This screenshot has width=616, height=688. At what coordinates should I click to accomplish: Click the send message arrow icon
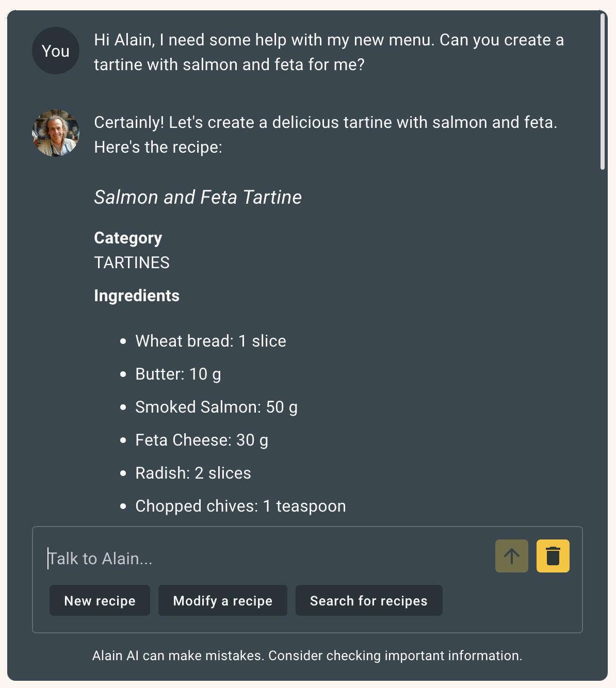click(x=511, y=556)
